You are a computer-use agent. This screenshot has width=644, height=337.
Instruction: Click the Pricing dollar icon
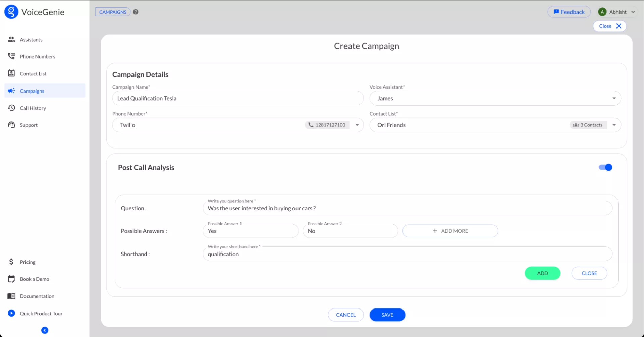point(11,262)
